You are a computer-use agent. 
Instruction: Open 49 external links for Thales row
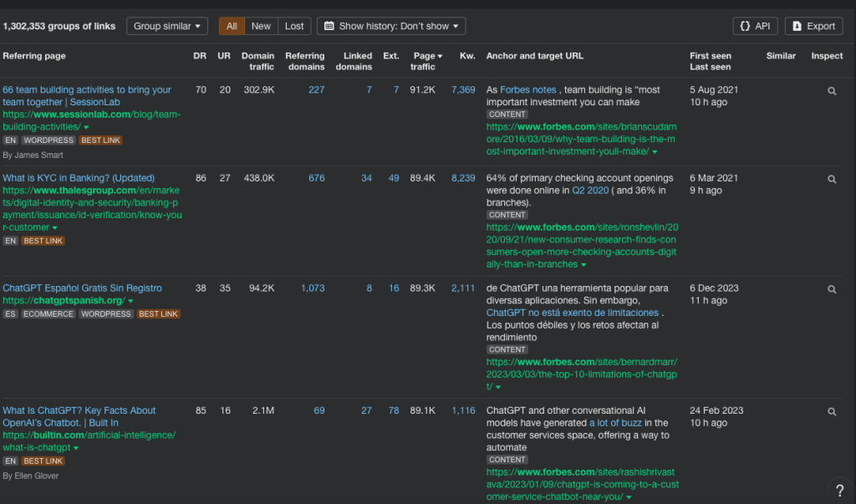coord(394,179)
